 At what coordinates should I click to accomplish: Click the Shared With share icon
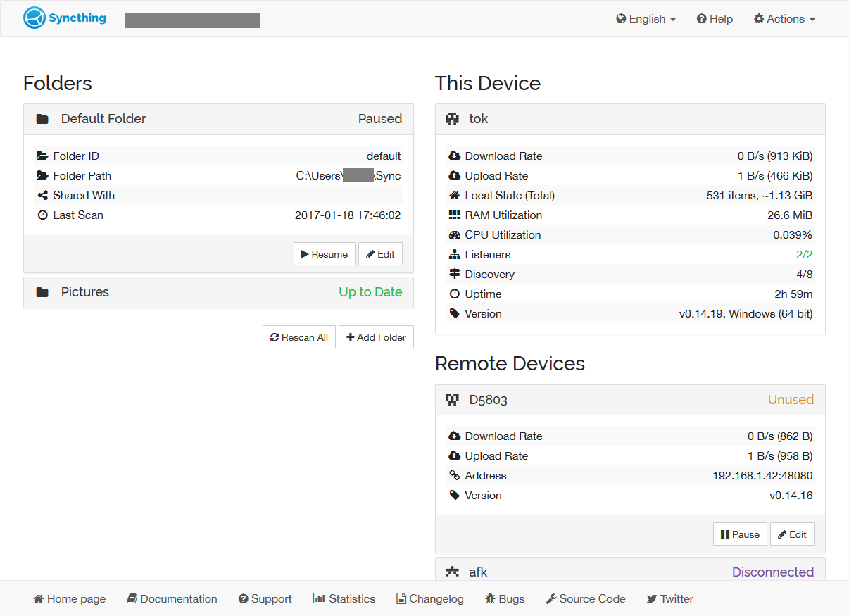pyautogui.click(x=42, y=196)
